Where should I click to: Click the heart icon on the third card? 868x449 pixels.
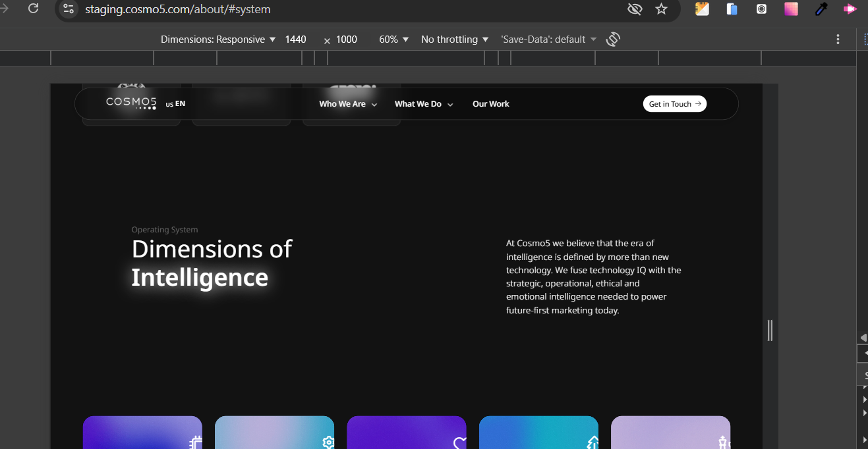pos(459,443)
